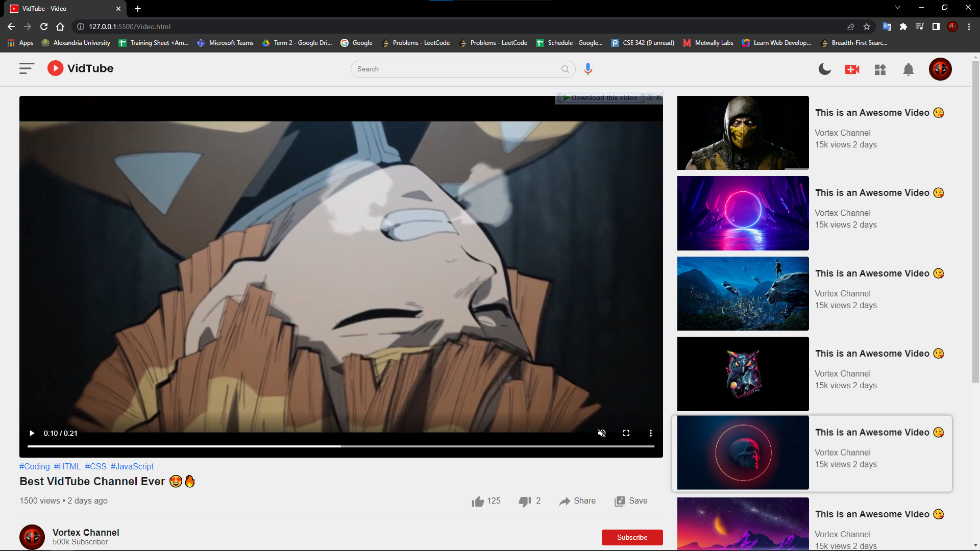Focus the Search input field
This screenshot has height=551, width=980.
(x=454, y=69)
